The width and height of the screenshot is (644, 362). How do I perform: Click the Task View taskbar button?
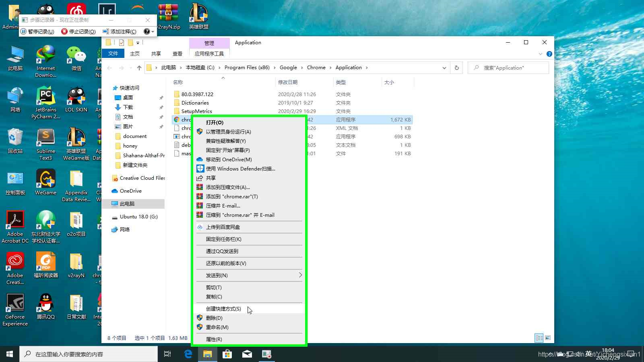167,354
